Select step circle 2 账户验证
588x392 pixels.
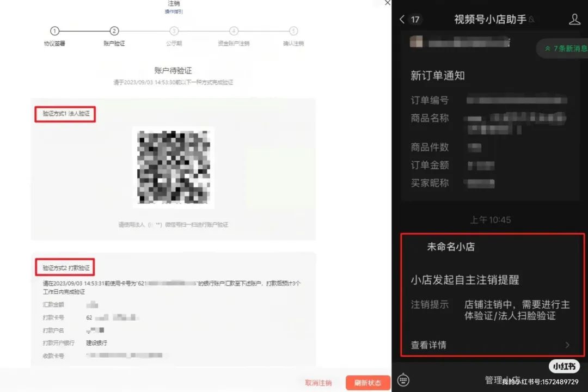tap(114, 31)
